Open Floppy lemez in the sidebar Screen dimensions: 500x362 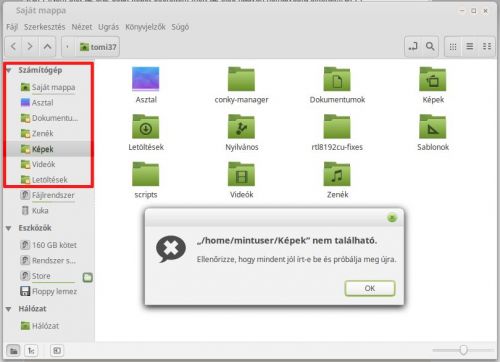48,291
